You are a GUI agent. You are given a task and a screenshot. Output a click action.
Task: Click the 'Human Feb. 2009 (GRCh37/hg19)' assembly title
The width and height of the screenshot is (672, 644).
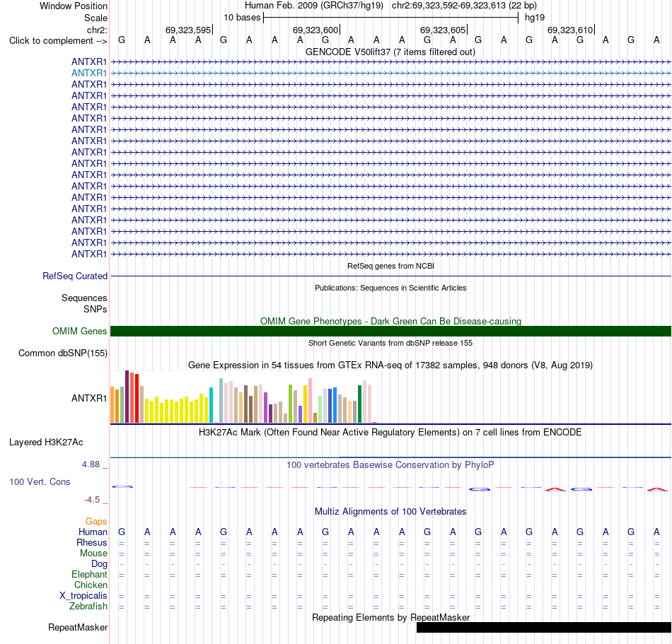(313, 6)
